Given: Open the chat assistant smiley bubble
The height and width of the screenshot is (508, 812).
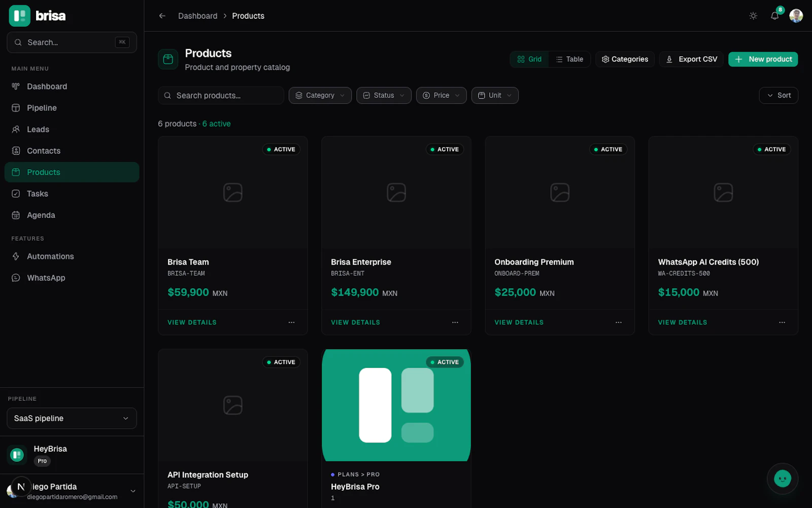Looking at the screenshot, I should 782,478.
